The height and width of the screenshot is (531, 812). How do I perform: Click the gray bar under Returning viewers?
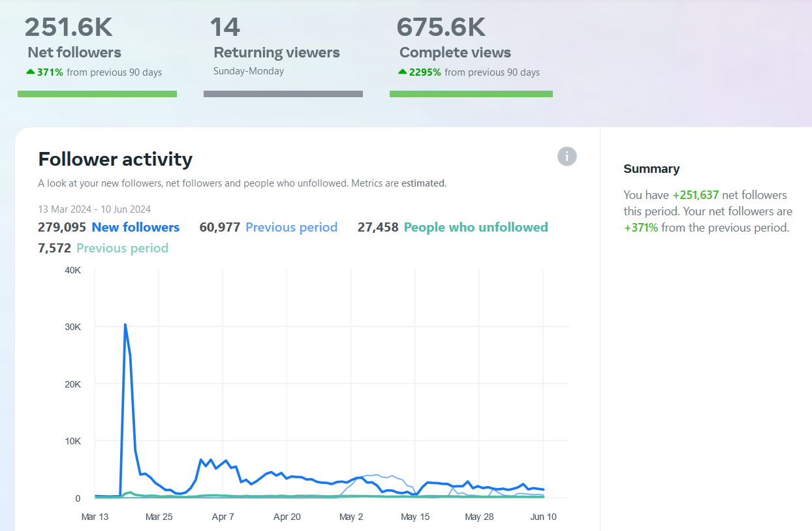tap(283, 94)
